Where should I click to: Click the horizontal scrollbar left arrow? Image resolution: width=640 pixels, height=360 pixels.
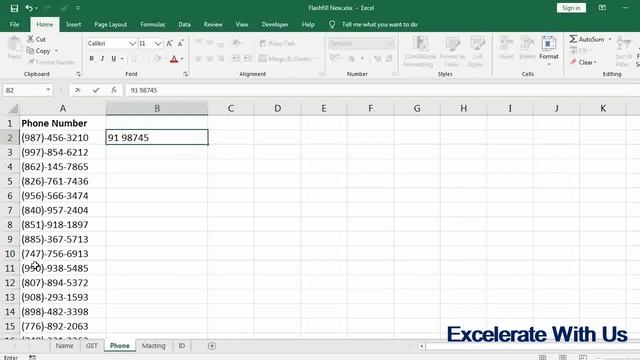coord(422,346)
